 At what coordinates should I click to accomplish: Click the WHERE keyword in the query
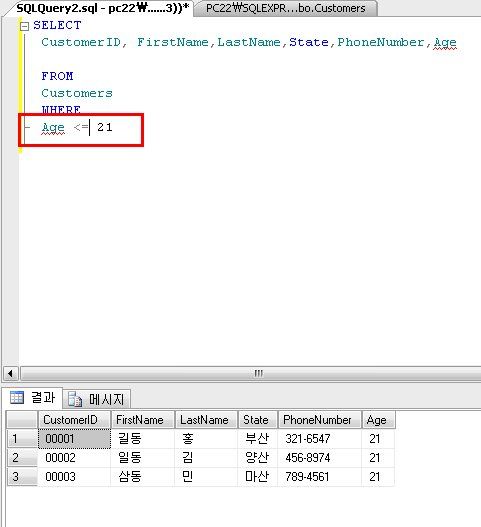point(61,109)
